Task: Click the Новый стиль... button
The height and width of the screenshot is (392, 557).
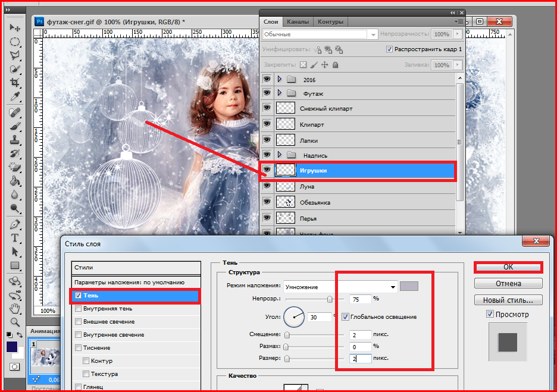Action: click(508, 300)
